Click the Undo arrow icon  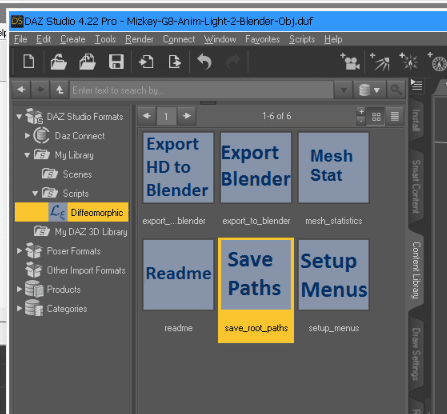(204, 62)
